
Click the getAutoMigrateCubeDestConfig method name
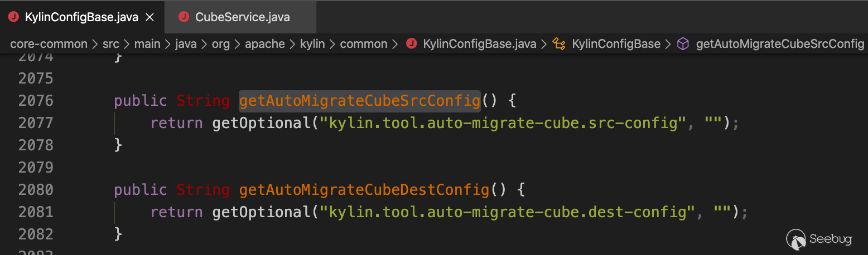coord(364,190)
